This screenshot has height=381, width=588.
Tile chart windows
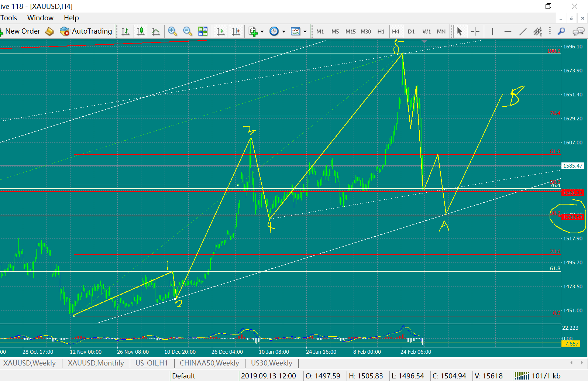(x=203, y=31)
